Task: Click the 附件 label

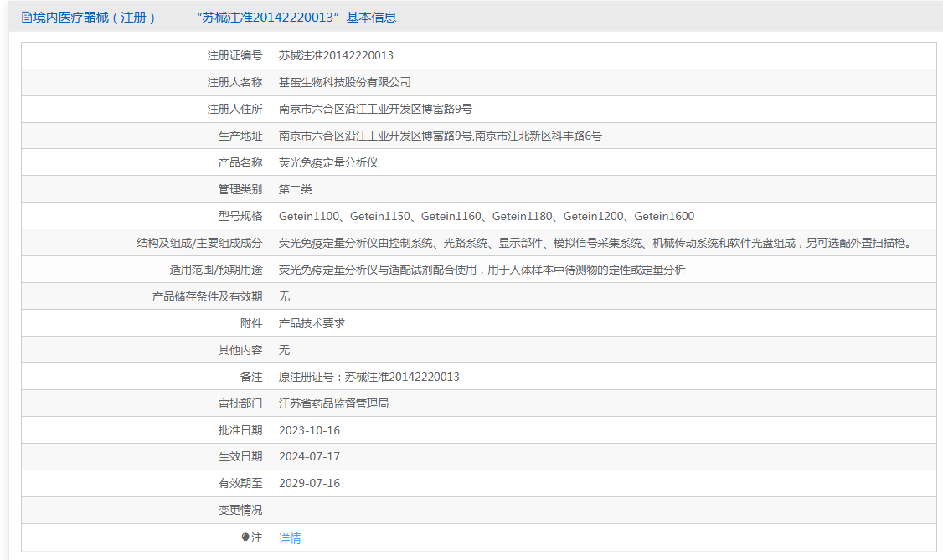Action: (x=251, y=323)
